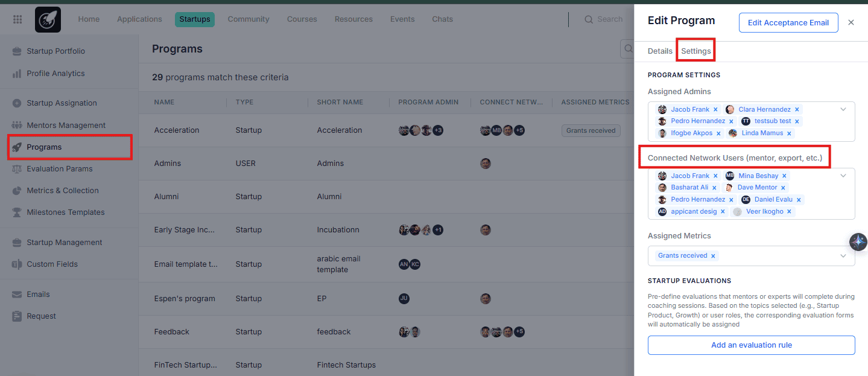Image resolution: width=868 pixels, height=376 pixels.
Task: Click Edit Acceptance Email button
Action: pos(788,22)
